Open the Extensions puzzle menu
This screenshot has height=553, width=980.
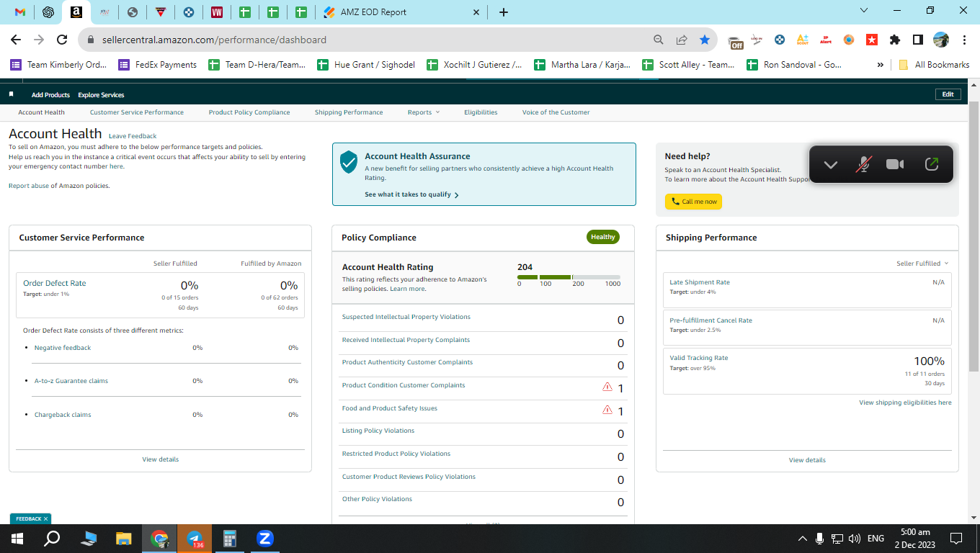coord(895,40)
